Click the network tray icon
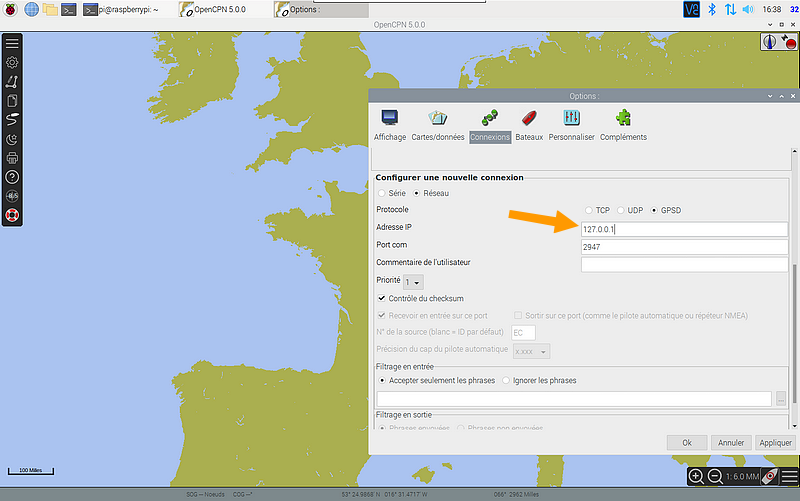800x501 pixels. click(x=730, y=9)
